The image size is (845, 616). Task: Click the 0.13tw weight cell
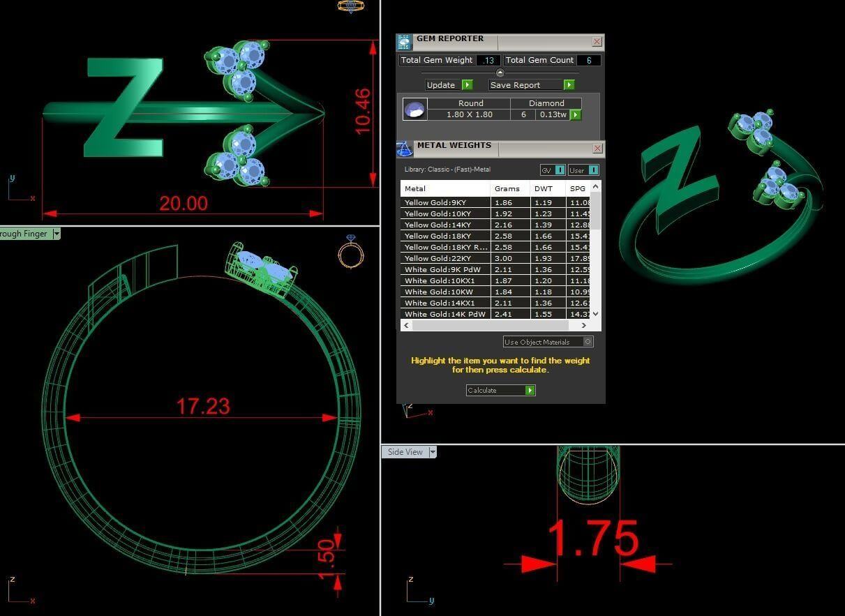(x=553, y=115)
